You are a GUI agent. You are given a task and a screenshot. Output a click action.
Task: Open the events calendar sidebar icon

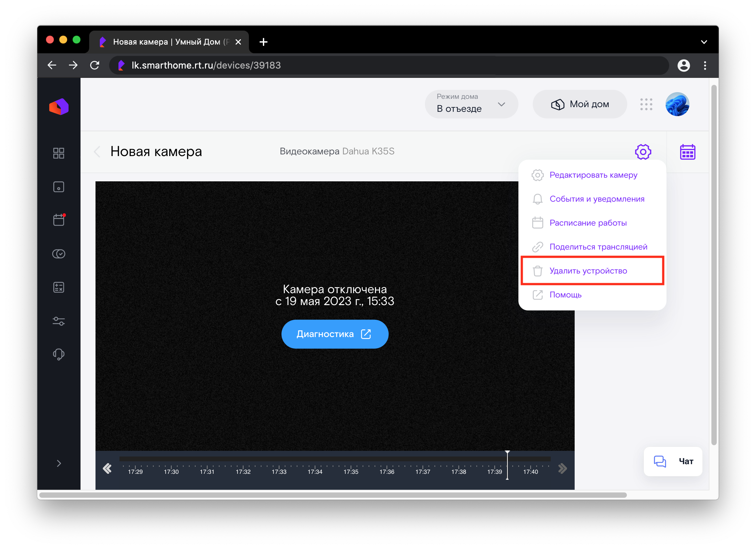tap(59, 220)
